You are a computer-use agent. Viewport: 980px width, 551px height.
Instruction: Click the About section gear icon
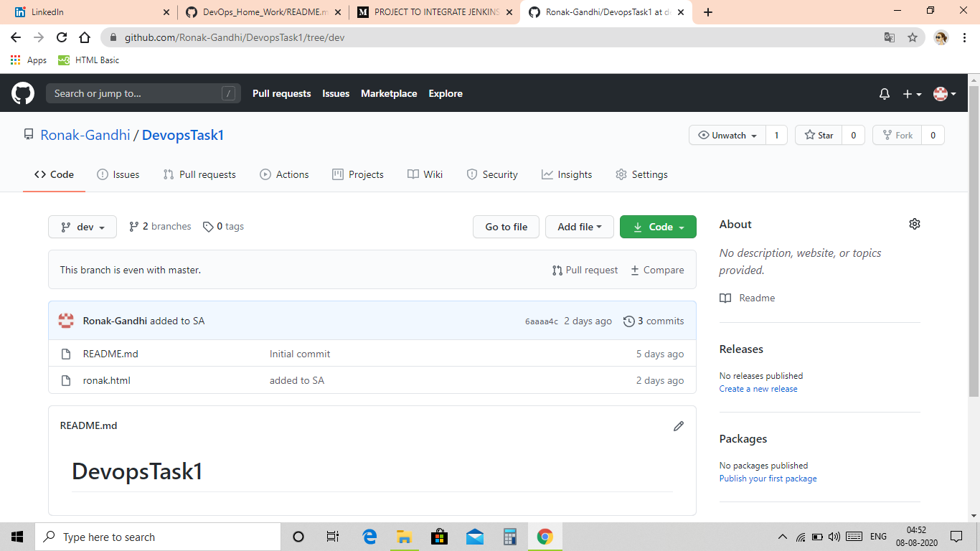pyautogui.click(x=915, y=224)
